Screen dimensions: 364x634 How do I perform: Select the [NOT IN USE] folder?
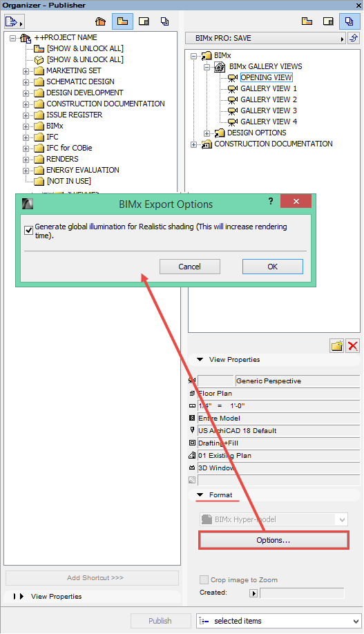(69, 182)
